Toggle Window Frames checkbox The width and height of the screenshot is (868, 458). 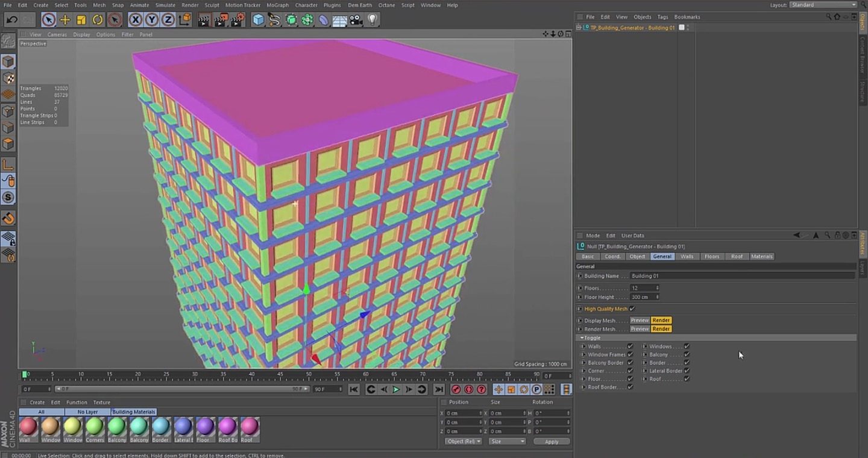[x=630, y=354]
